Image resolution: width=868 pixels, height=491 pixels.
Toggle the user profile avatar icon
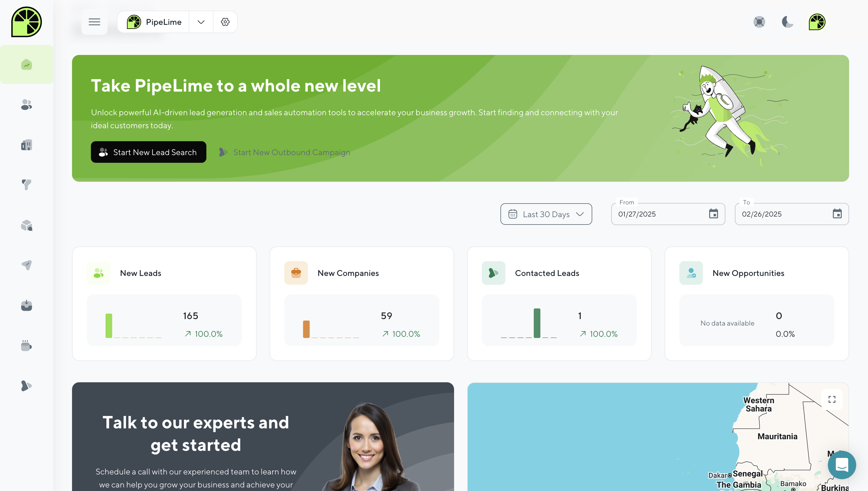click(817, 22)
